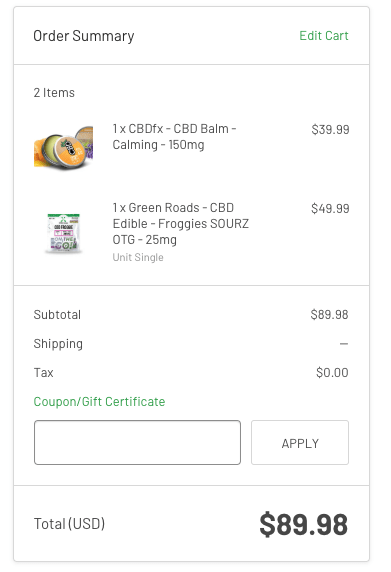Select the CBDfx CBD Balm Calming item name
Image resolution: width=391 pixels, height=572 pixels.
(174, 137)
